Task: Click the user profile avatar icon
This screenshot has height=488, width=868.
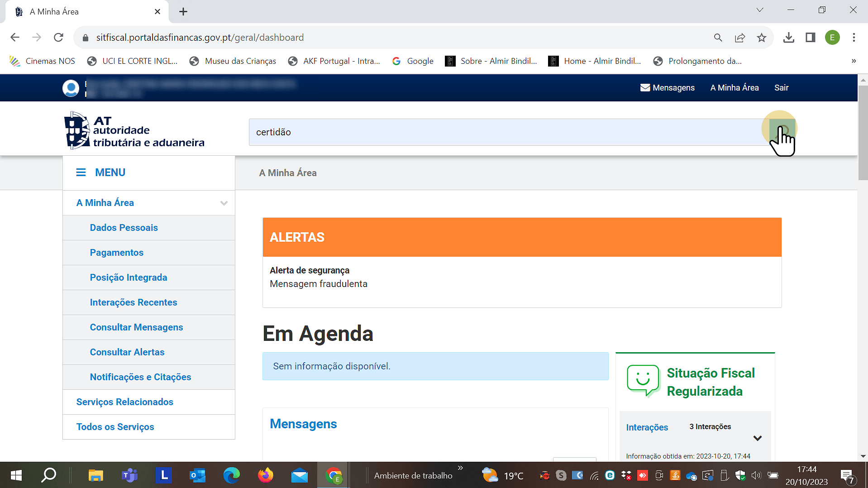Action: click(71, 88)
